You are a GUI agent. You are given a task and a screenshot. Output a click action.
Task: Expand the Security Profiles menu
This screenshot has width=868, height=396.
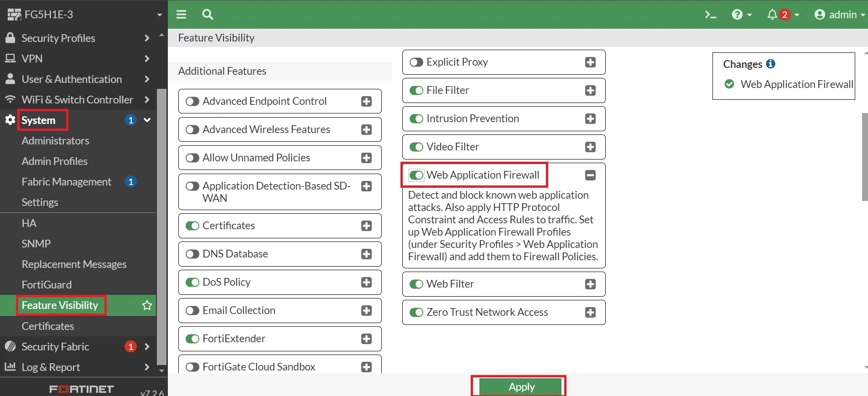[78, 38]
